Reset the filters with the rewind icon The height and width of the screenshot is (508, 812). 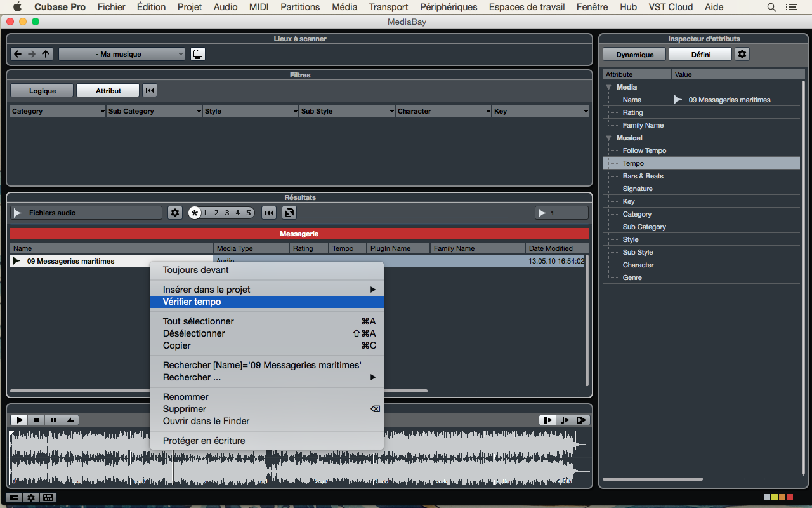pos(150,91)
